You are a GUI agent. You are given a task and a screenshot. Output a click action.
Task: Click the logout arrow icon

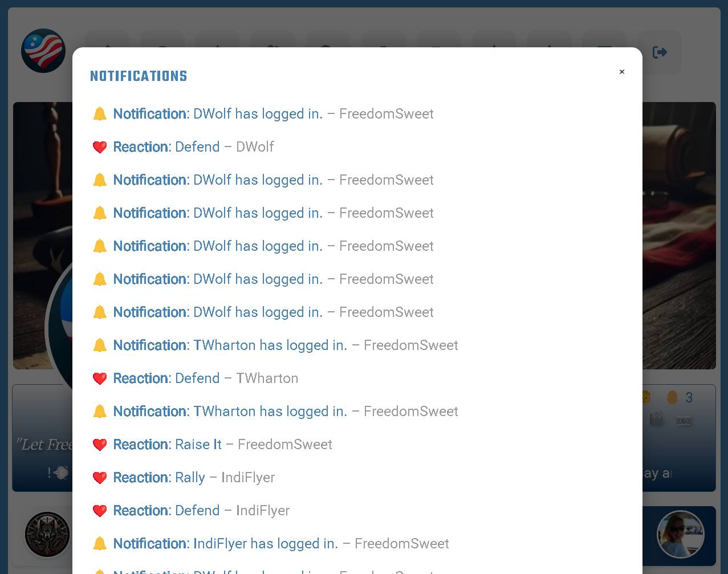click(x=660, y=52)
